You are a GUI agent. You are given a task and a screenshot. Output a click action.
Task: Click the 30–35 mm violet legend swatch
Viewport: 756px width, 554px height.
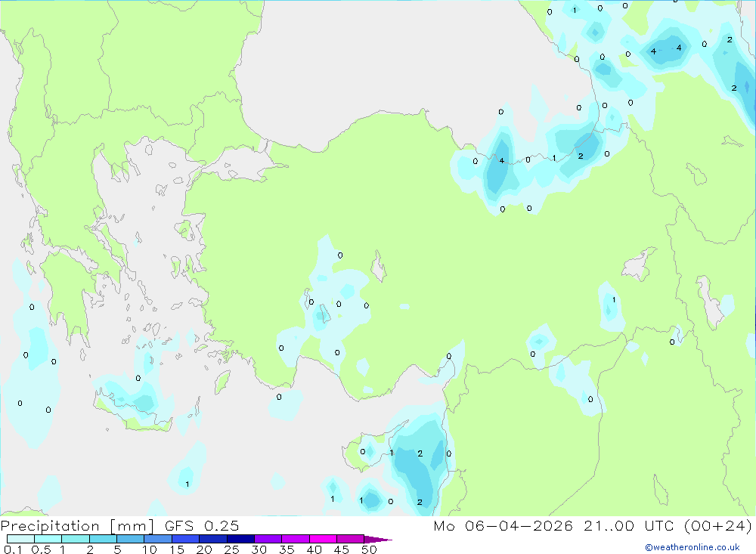pos(268,539)
